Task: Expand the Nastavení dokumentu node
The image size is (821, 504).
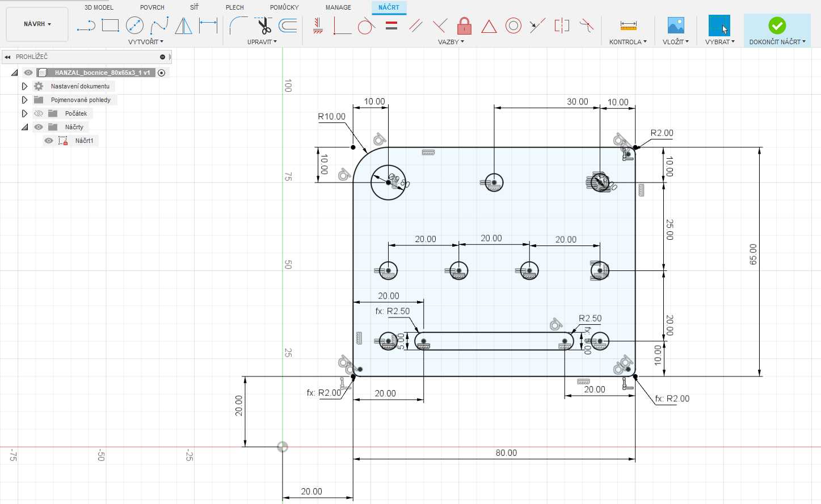Action: [x=24, y=86]
